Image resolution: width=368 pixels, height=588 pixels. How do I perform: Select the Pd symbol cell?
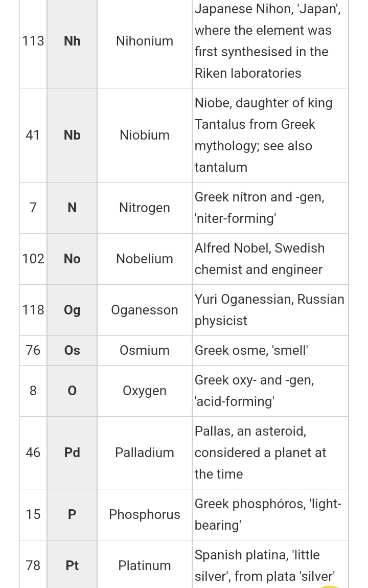click(x=72, y=453)
